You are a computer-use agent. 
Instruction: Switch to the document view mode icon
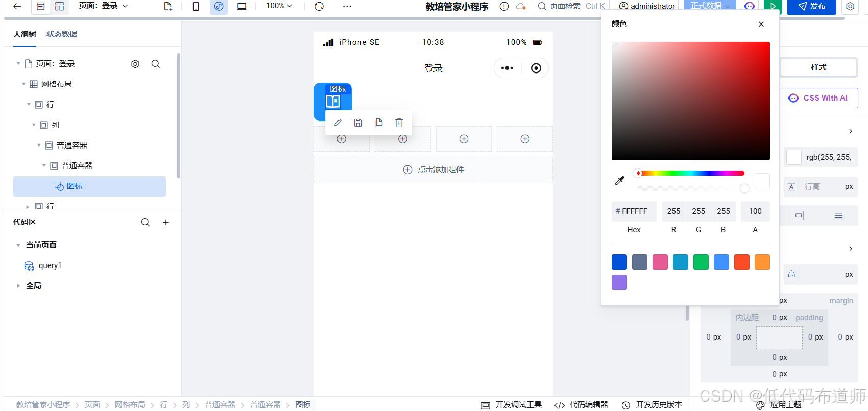41,6
